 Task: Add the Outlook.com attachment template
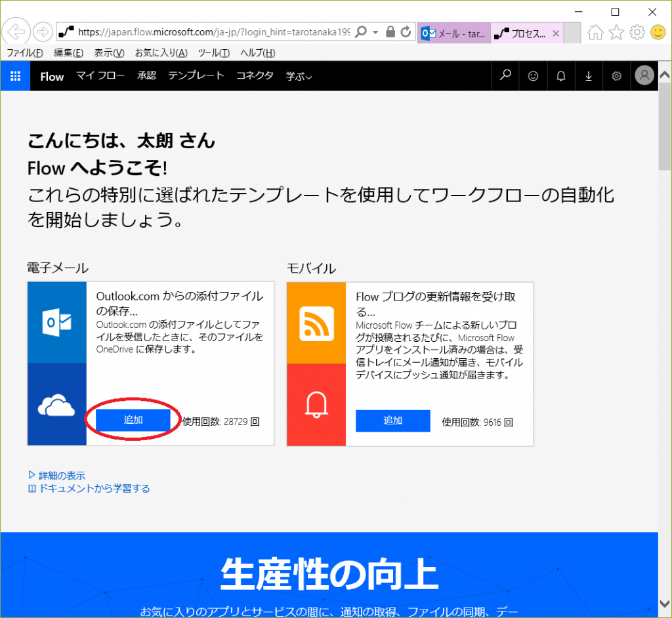click(x=133, y=420)
